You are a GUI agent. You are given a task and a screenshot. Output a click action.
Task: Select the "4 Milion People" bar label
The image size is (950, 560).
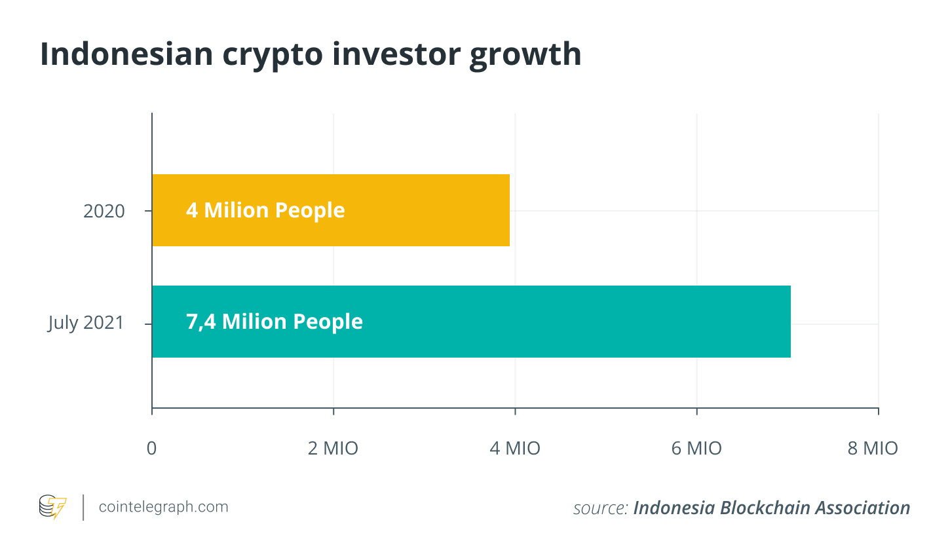click(265, 210)
